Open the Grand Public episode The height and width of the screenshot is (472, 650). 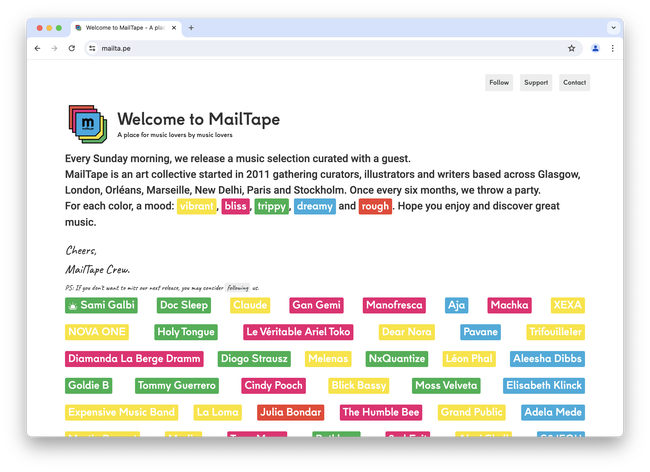[x=472, y=413]
